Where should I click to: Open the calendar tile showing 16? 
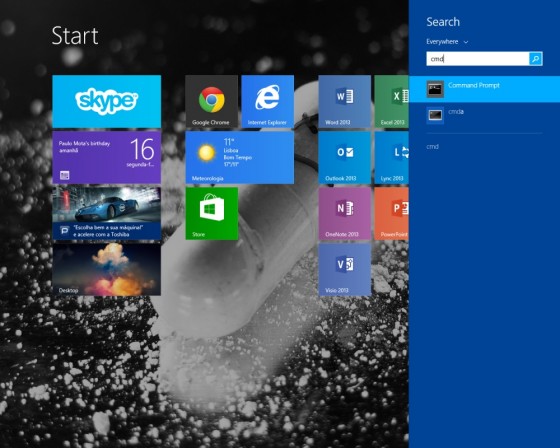106,158
